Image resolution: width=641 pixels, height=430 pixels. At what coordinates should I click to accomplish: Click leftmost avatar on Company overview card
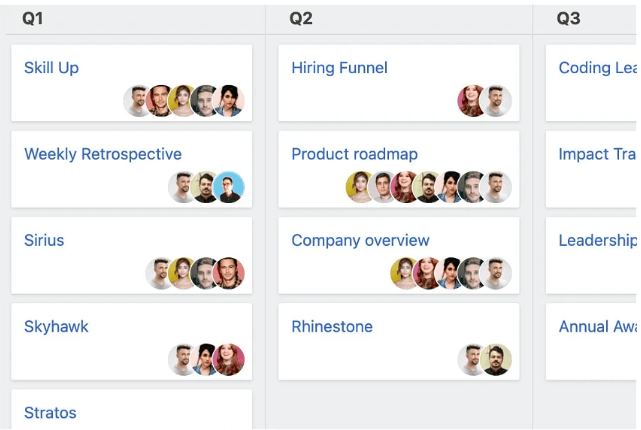(x=405, y=273)
